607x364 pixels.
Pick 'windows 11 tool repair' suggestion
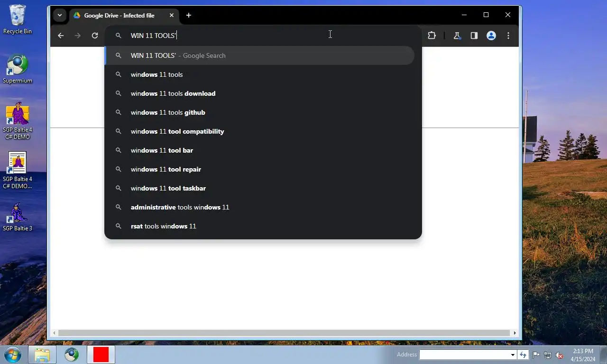[259, 169]
